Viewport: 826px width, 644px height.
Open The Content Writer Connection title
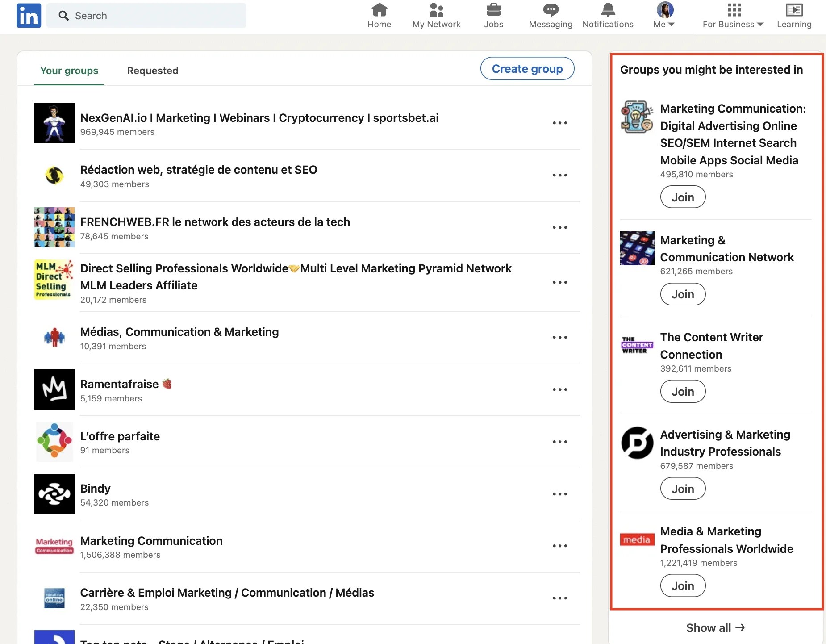click(712, 346)
